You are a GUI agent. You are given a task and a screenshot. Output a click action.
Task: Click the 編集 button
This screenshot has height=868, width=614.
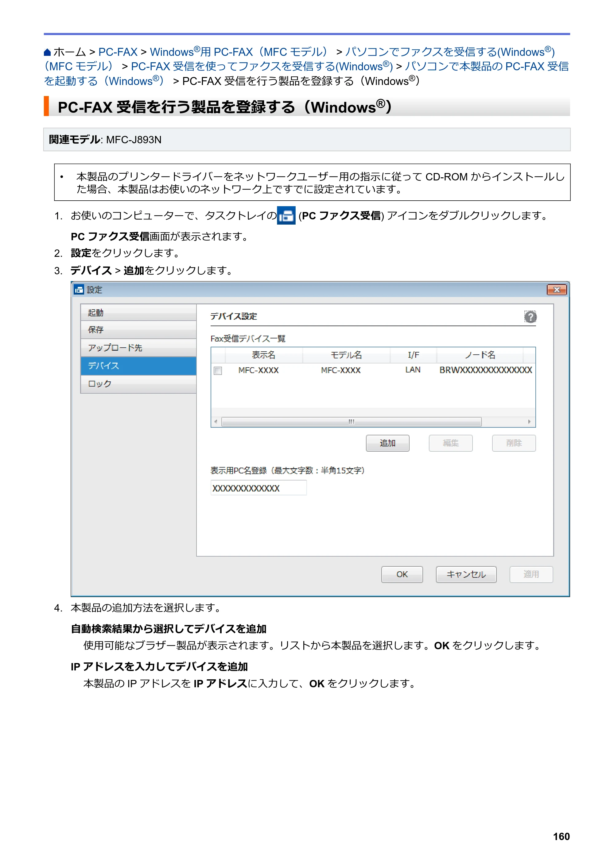(451, 443)
